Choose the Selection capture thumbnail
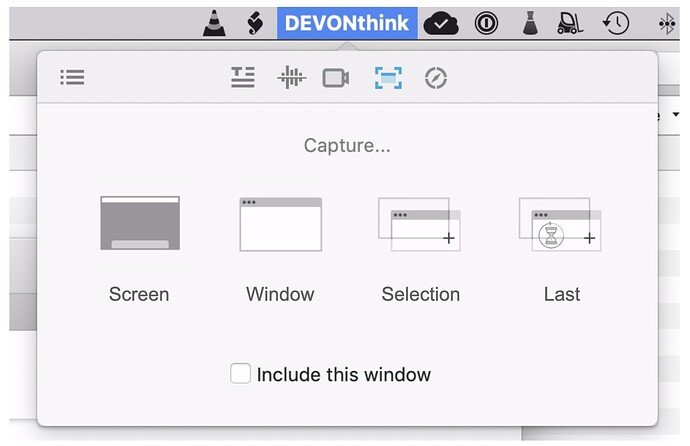 click(419, 224)
